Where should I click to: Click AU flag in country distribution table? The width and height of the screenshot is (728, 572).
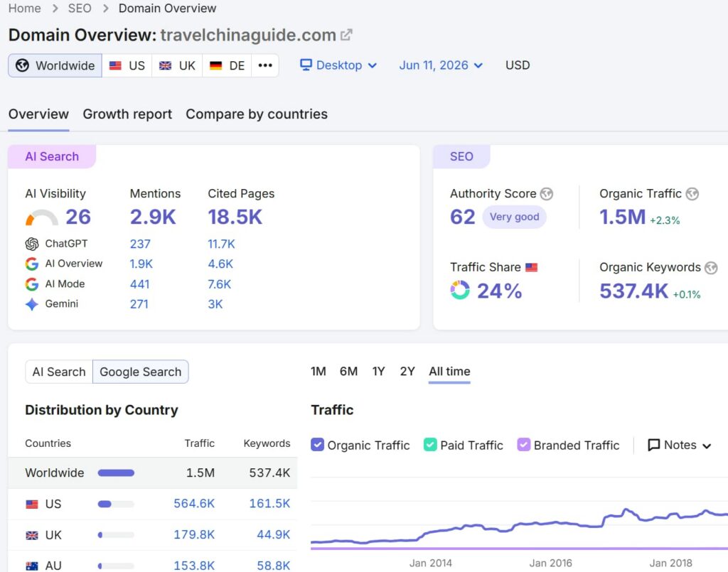32,566
